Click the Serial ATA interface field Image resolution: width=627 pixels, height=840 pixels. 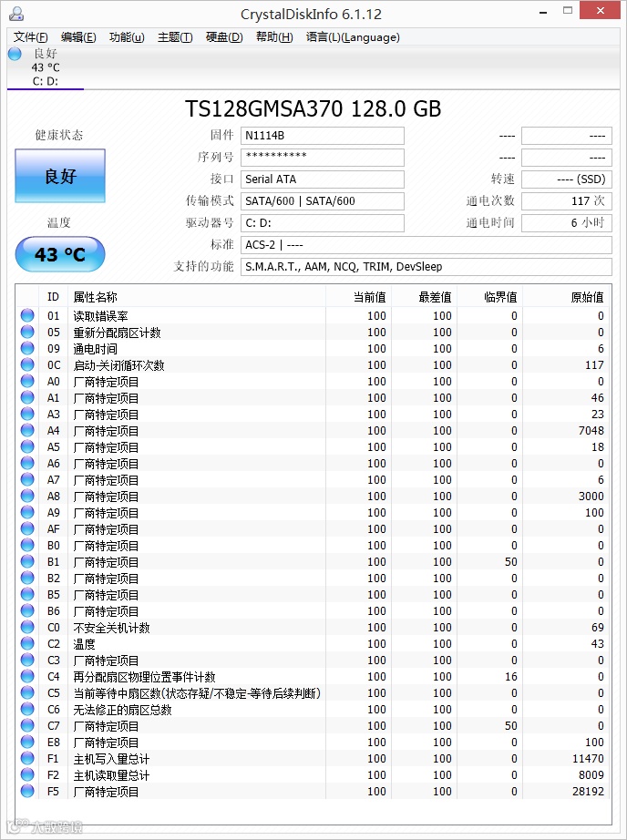322,179
